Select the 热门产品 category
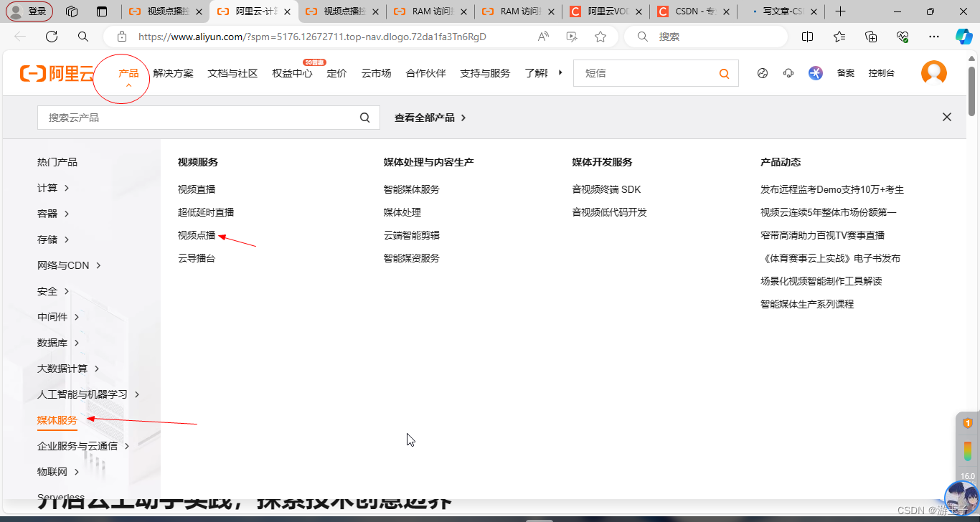The image size is (980, 522). coord(57,162)
